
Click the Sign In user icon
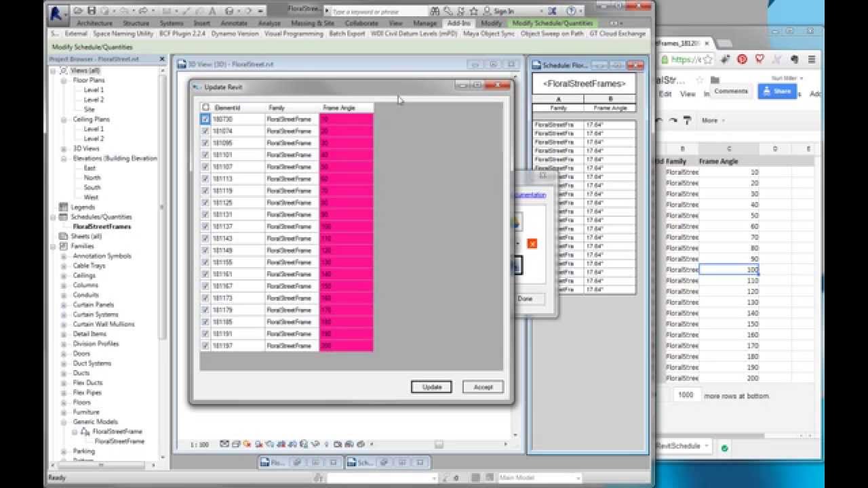[x=487, y=11]
